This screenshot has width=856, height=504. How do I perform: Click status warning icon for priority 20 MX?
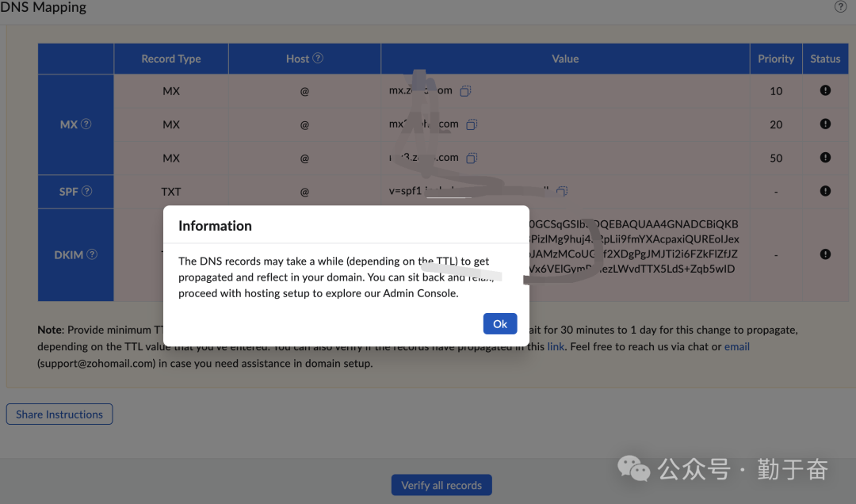825,124
